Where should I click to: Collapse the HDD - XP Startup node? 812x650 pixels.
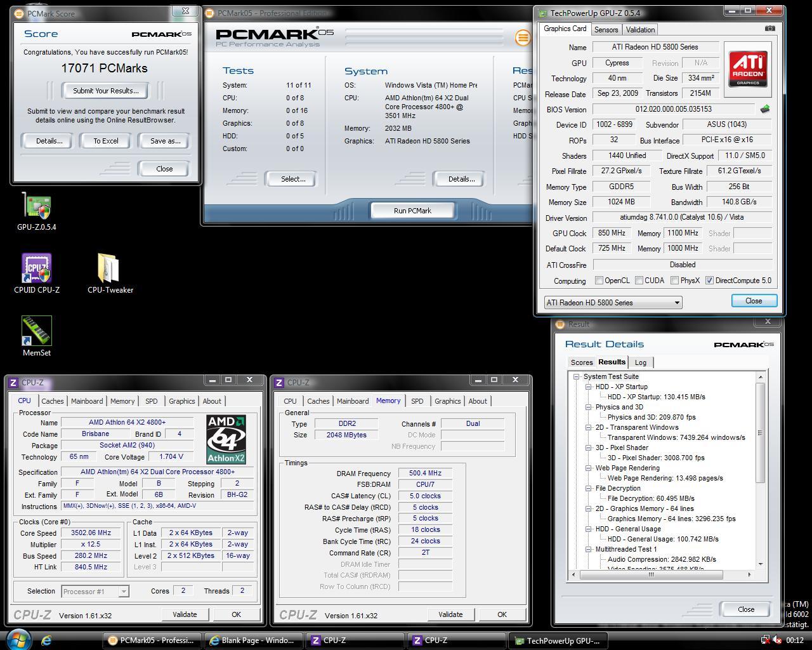[589, 387]
